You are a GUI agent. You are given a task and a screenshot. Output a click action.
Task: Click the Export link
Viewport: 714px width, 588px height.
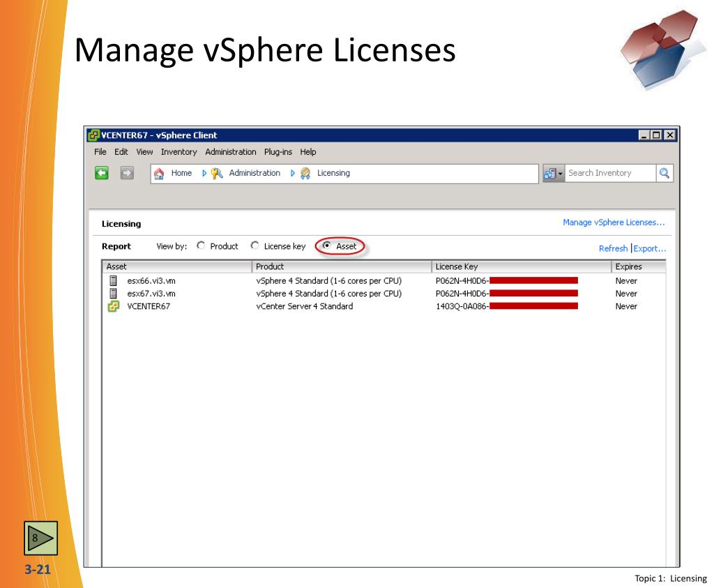[650, 248]
